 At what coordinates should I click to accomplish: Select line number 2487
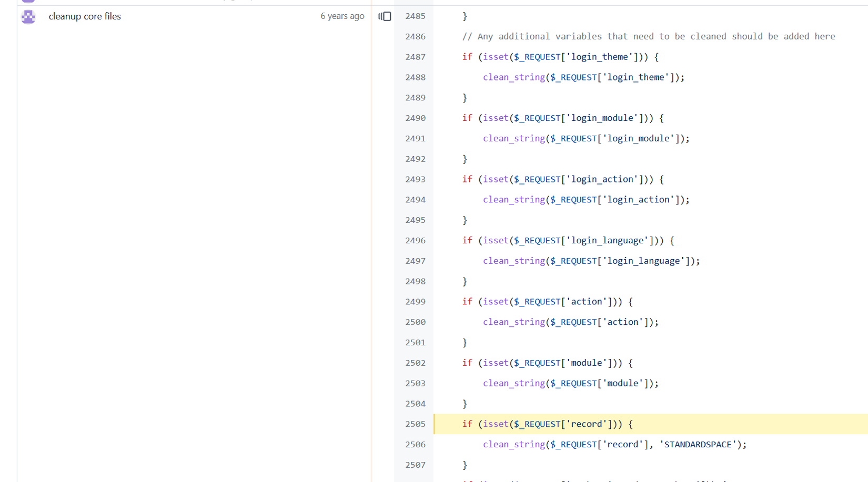click(x=415, y=57)
